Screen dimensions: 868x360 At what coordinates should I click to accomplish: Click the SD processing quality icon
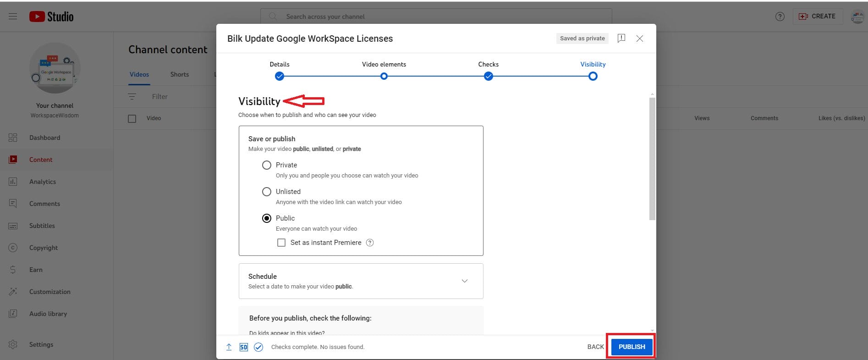click(244, 347)
